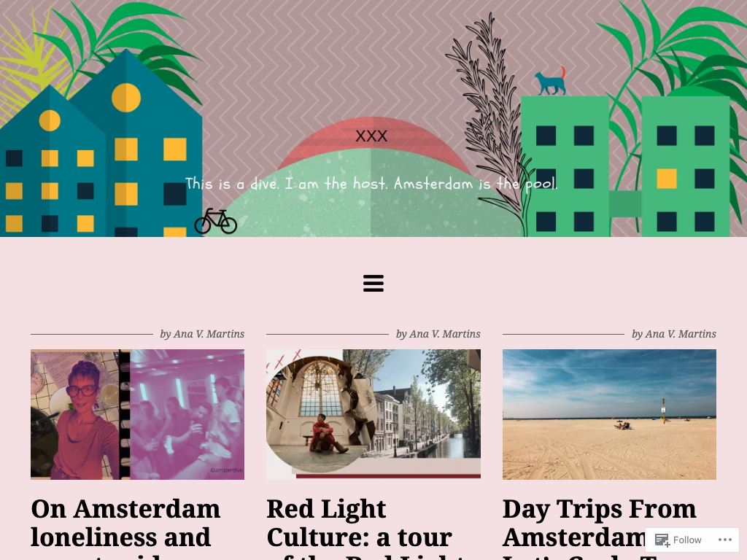The height and width of the screenshot is (560, 747).
Task: Open the three-dots more actions menu
Action: (724, 540)
